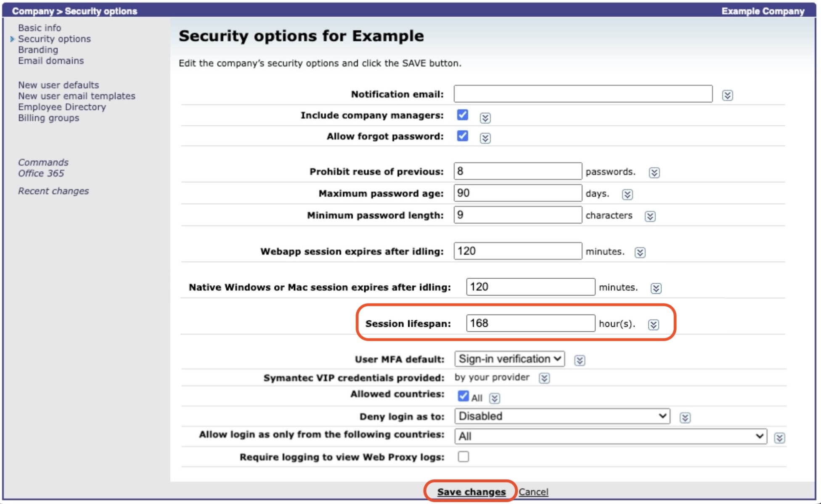Enable Require logging to view Web Proxy logs
The image size is (821, 504).
click(x=463, y=456)
